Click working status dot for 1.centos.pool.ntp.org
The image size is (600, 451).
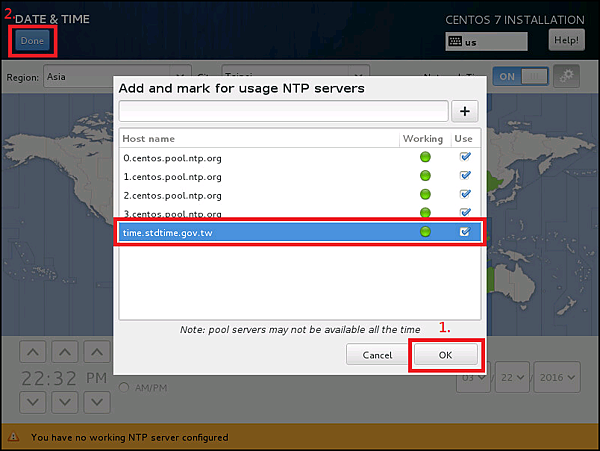(425, 176)
